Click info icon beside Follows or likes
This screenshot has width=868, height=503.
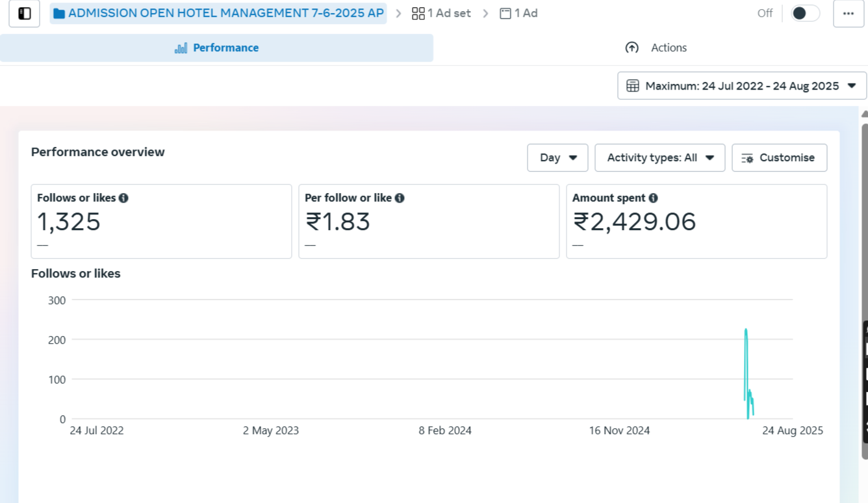pyautogui.click(x=123, y=198)
